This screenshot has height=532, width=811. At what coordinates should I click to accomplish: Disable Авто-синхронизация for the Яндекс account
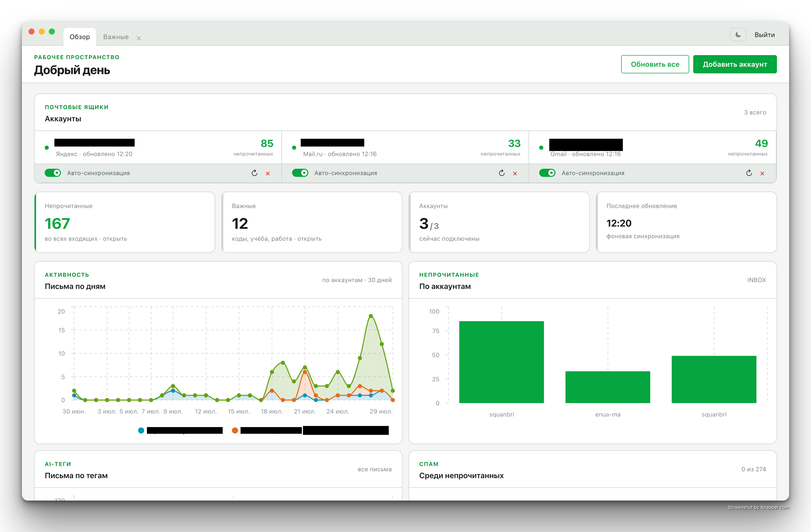pos(53,173)
